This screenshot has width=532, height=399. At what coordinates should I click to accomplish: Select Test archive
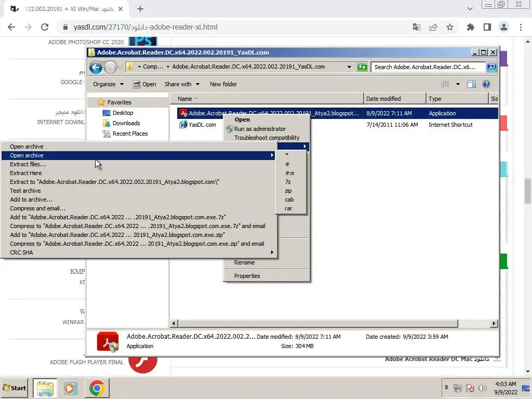coord(139,191)
